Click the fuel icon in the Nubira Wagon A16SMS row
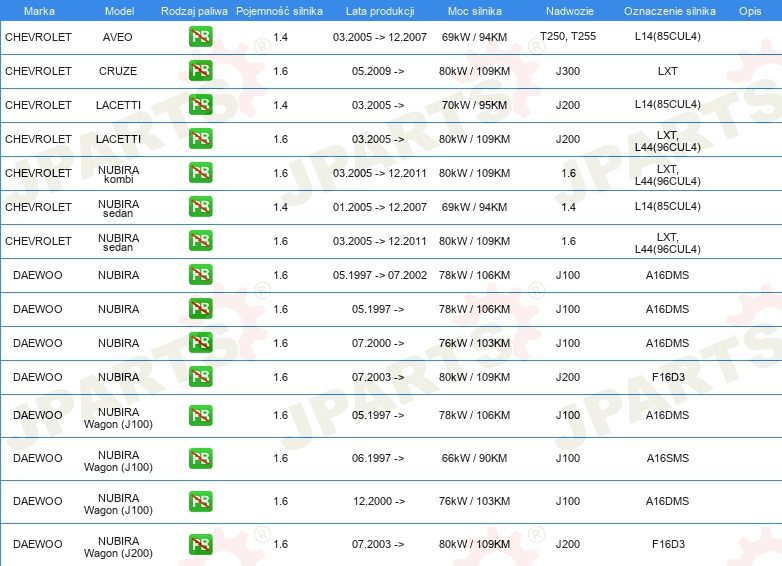The height and width of the screenshot is (566, 782). (200, 458)
